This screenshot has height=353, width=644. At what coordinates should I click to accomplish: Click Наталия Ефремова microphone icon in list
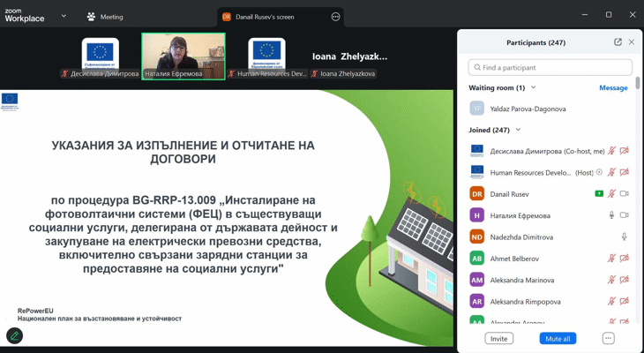[x=611, y=215]
